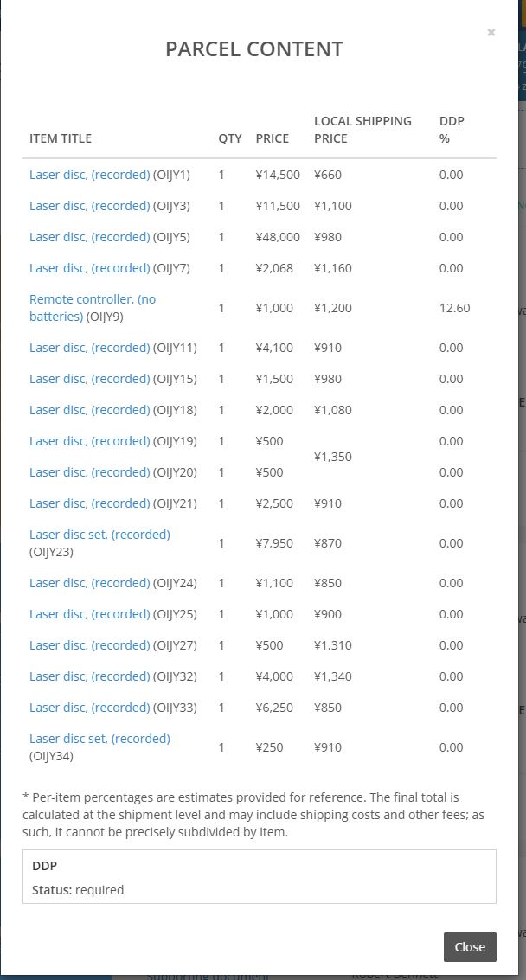Open Laser disc link for OIJY21
Screen dimensions: 526x980
[x=89, y=504]
